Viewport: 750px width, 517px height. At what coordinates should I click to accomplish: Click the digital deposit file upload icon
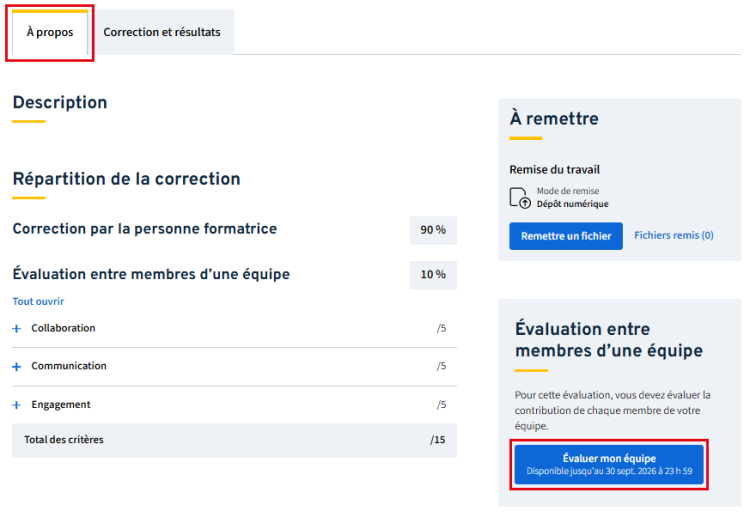(520, 198)
